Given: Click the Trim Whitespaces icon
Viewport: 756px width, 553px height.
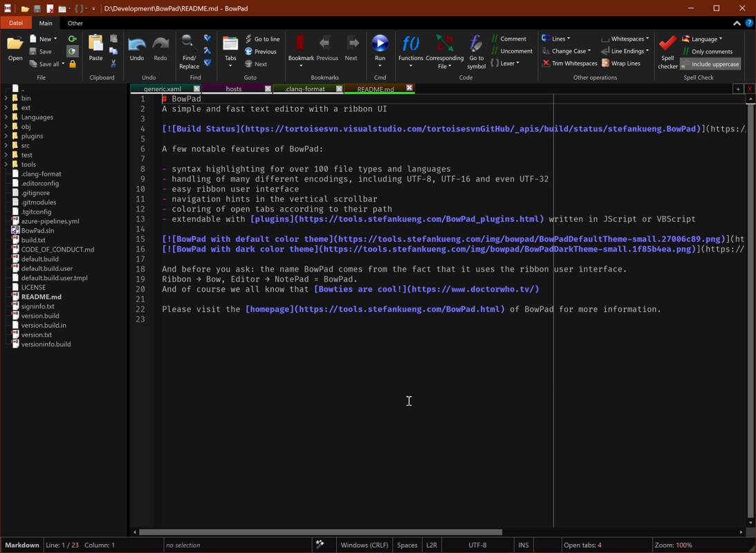Looking at the screenshot, I should 546,64.
